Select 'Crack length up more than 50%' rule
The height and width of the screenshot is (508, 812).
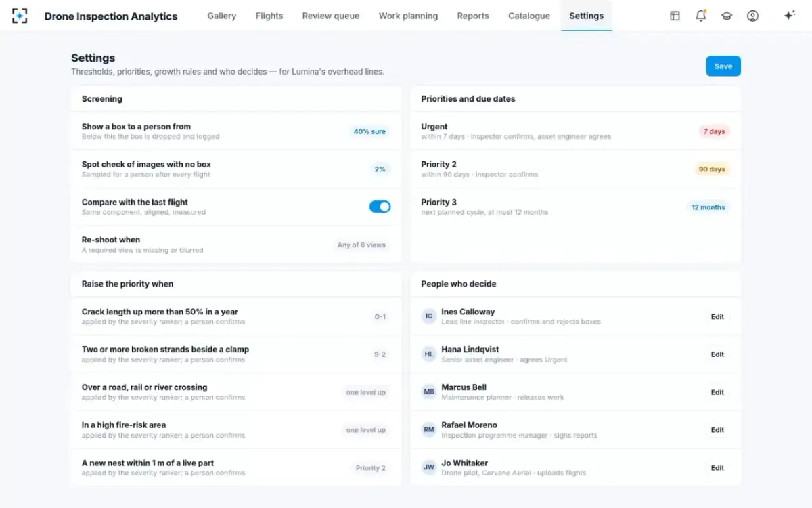160,312
